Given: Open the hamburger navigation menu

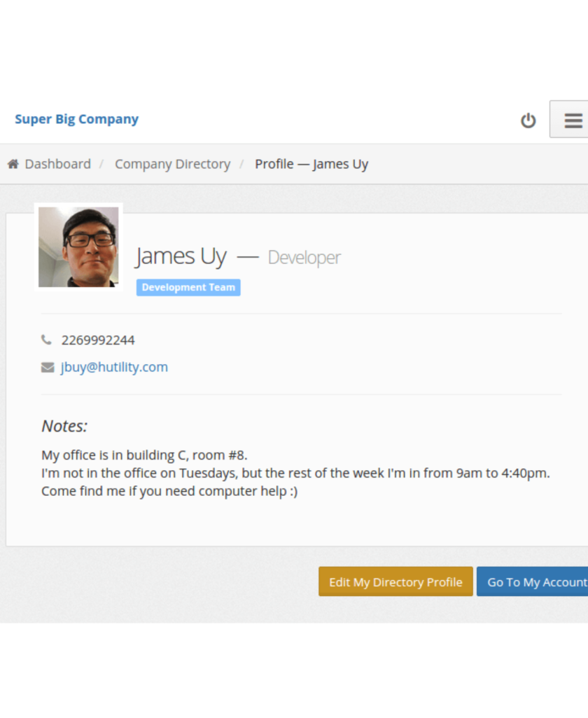Looking at the screenshot, I should click(570, 120).
